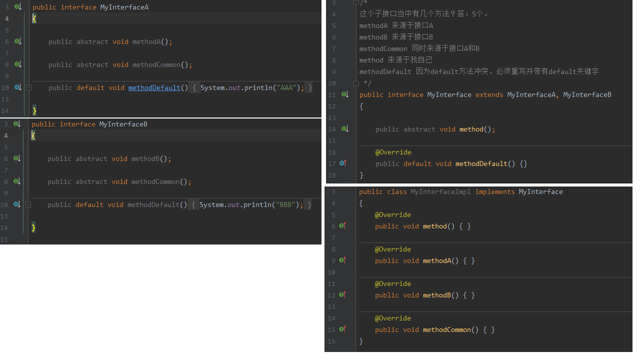Click 'methodA' in MyInterfaceImpl class body
The width and height of the screenshot is (644, 364).
437,260
